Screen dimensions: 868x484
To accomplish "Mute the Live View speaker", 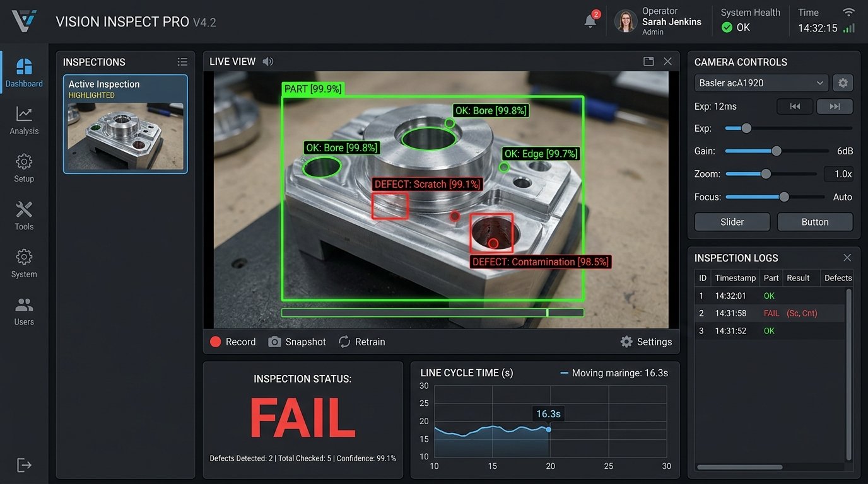I will click(x=268, y=61).
